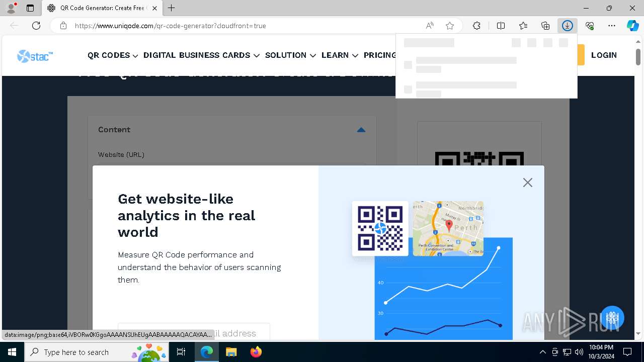Open the PRICING page link

pos(380,55)
